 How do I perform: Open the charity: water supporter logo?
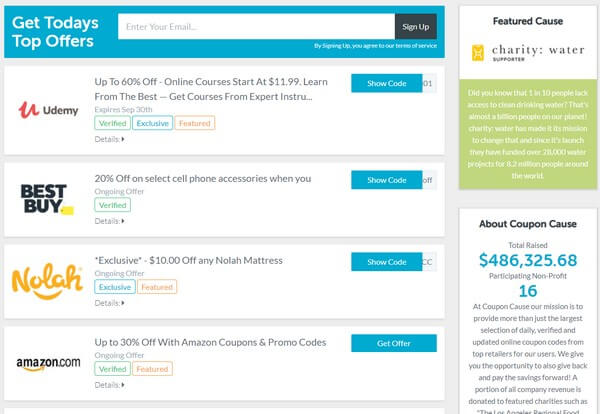pos(528,53)
